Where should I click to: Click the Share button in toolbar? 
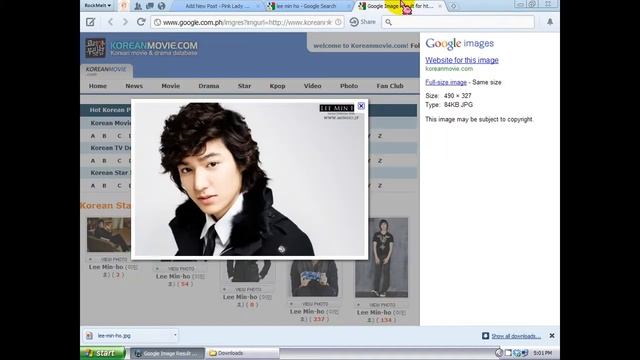pos(362,22)
